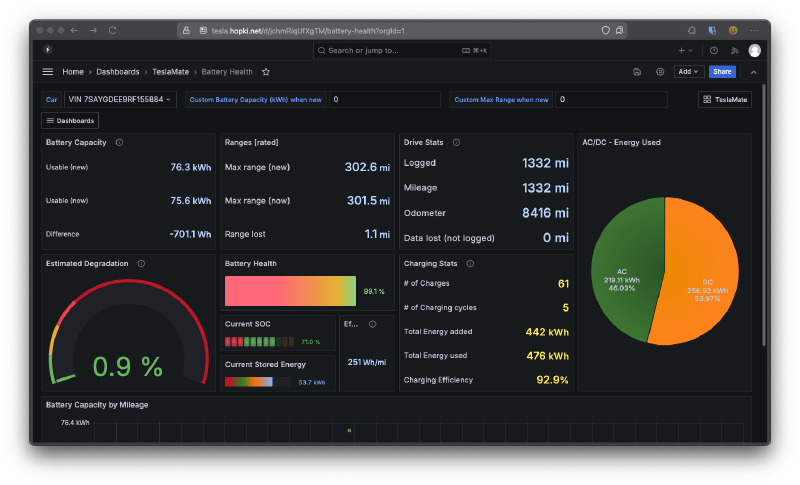Open the news feed icon
Viewport: 800px width, 485px height.
coord(735,50)
